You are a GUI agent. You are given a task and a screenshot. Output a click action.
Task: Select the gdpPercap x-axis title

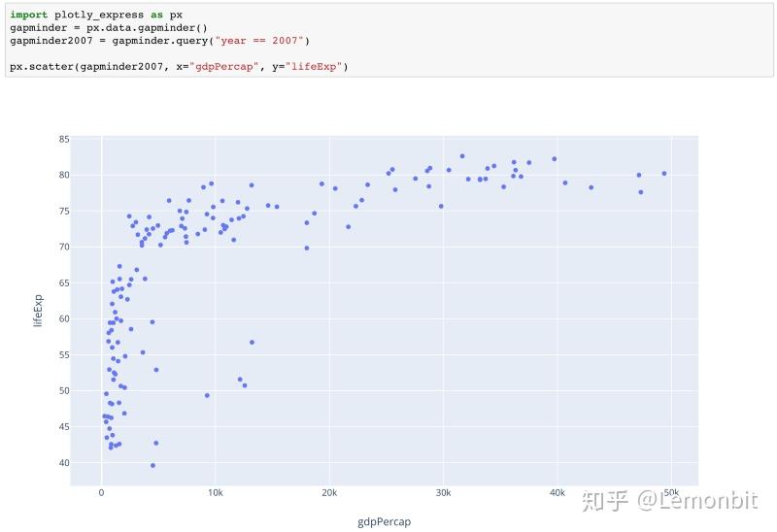pyautogui.click(x=384, y=521)
